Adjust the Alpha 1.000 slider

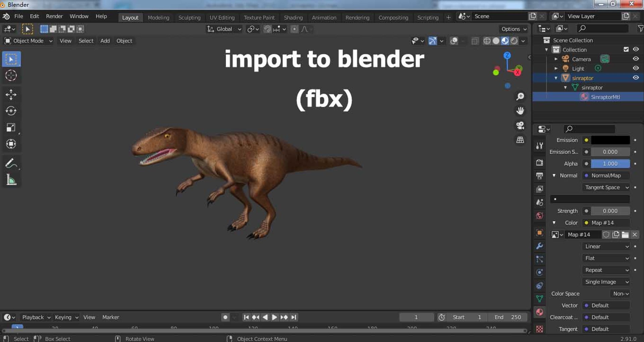tap(610, 164)
